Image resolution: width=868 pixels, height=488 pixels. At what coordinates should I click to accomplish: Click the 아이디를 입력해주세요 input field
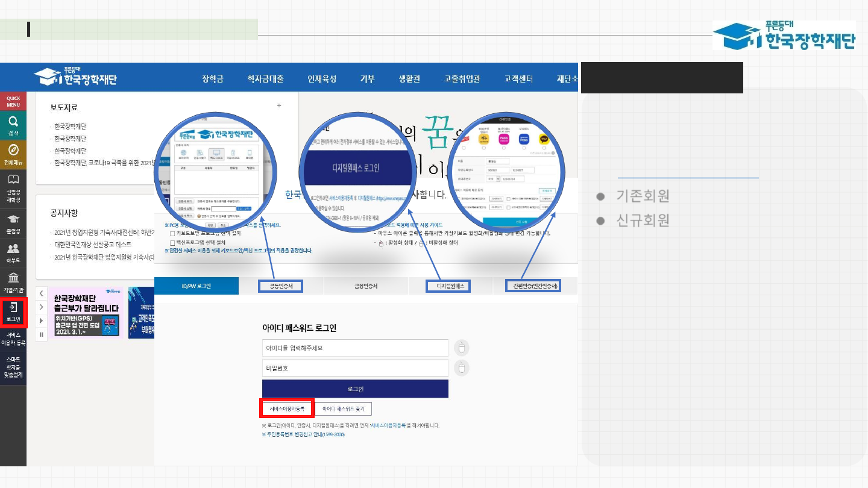click(x=355, y=348)
